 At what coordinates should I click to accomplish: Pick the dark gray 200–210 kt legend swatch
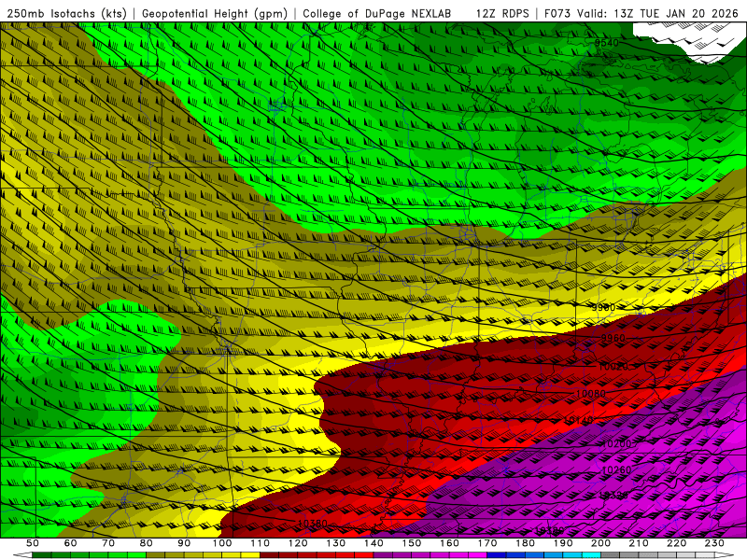[x=611, y=555]
